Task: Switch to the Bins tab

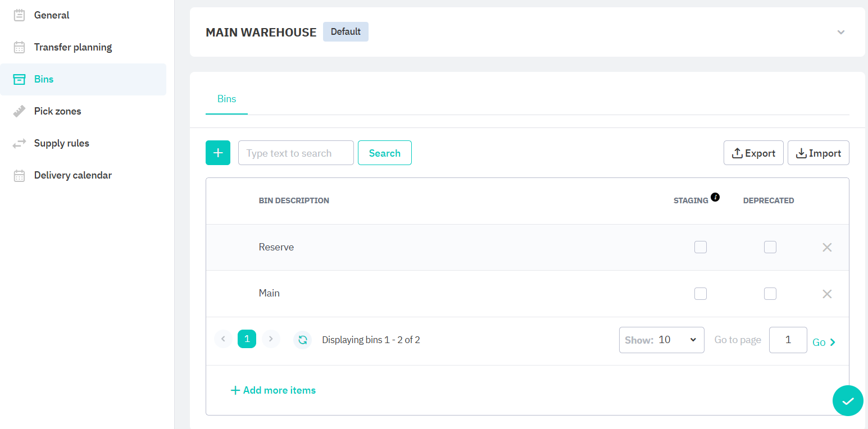Action: point(226,99)
